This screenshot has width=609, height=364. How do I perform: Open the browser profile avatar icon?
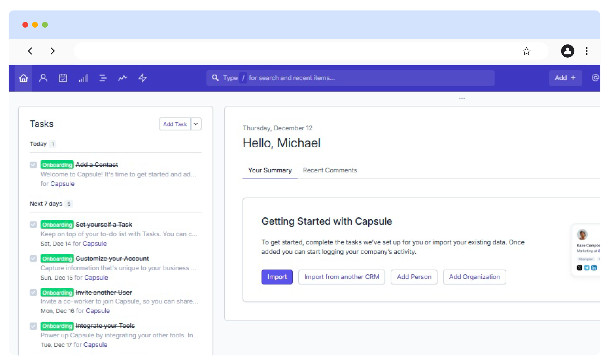[x=567, y=51]
